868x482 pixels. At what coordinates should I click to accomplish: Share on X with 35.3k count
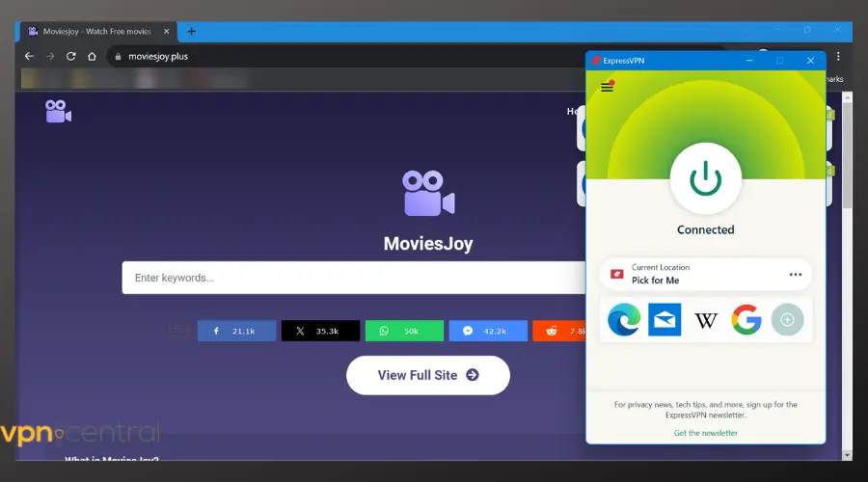320,331
